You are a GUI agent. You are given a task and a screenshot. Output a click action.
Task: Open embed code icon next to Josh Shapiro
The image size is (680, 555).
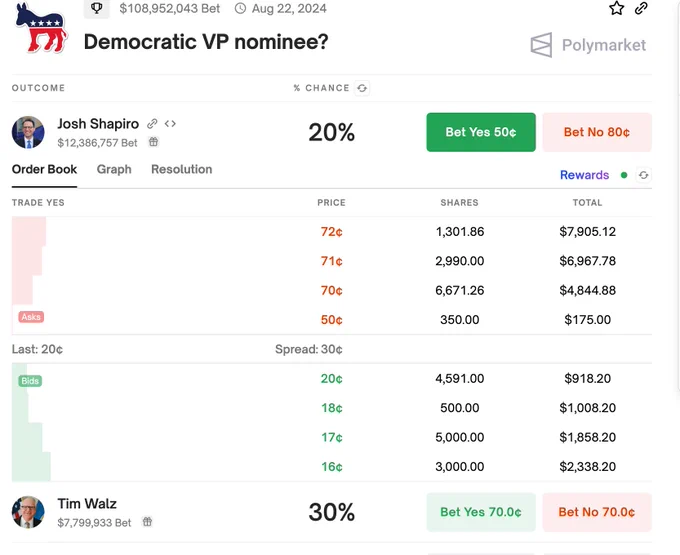[x=170, y=124]
